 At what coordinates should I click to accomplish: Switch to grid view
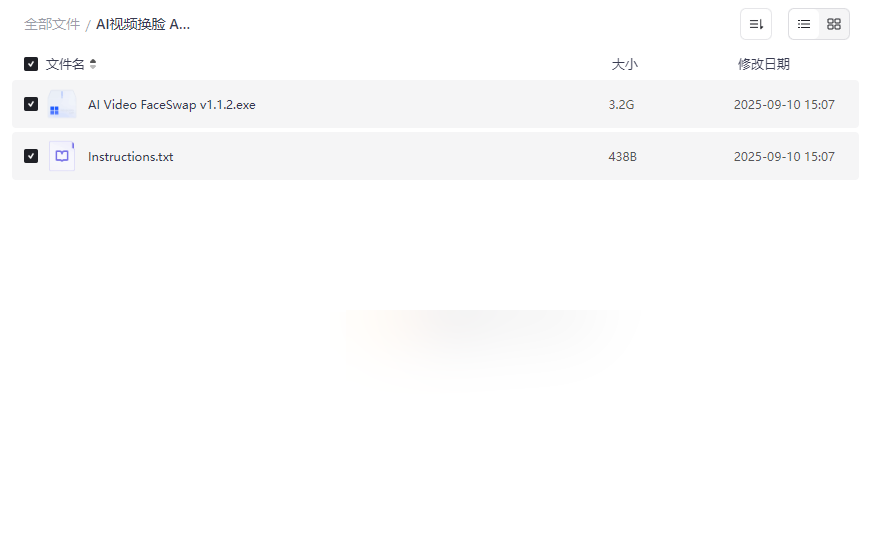click(x=834, y=24)
